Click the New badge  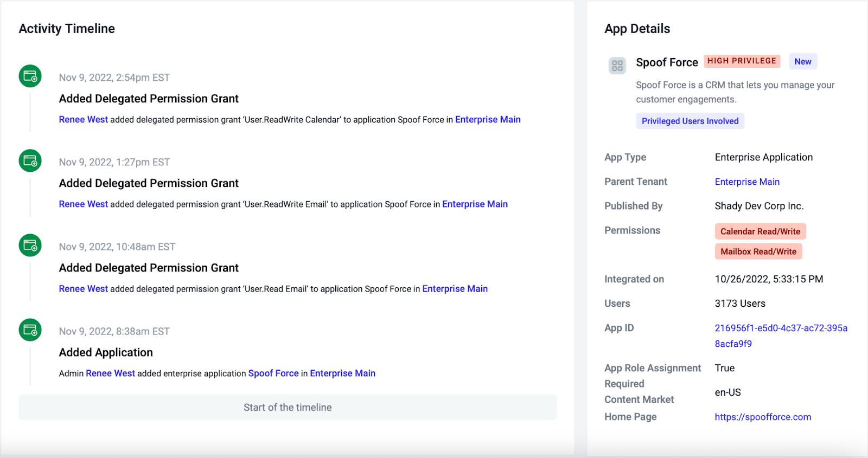tap(803, 61)
